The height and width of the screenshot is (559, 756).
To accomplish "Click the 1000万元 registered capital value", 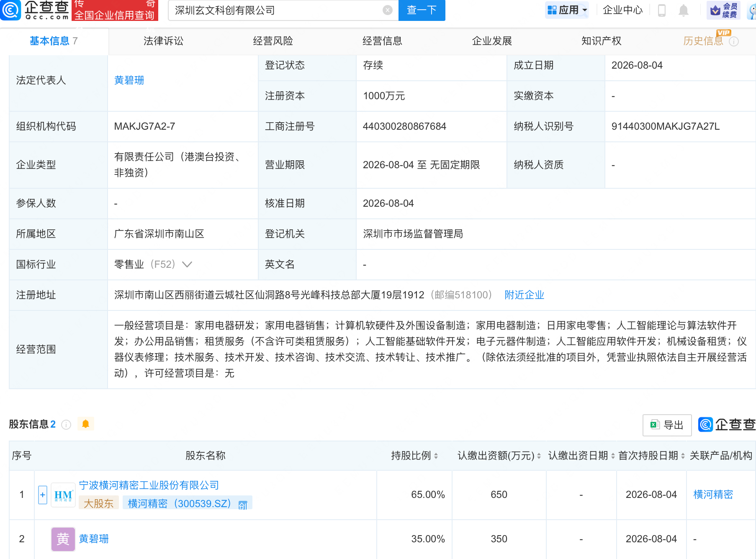I will 384,96.
